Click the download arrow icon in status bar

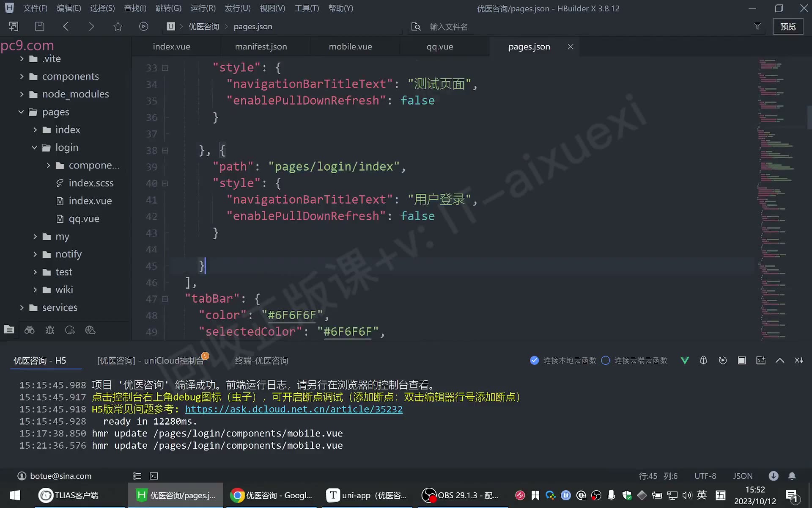(x=774, y=476)
